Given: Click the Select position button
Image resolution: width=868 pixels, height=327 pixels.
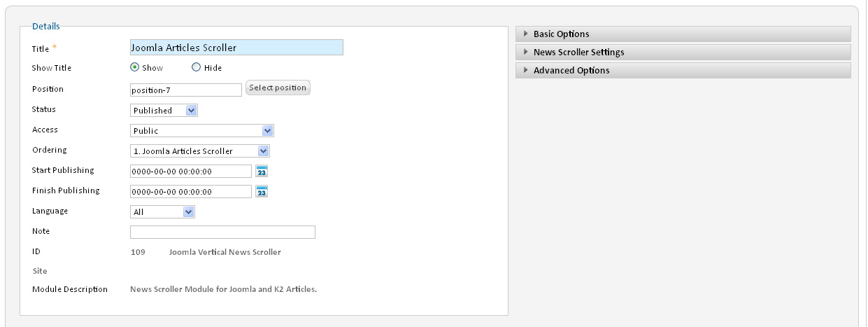Looking at the screenshot, I should pos(278,88).
